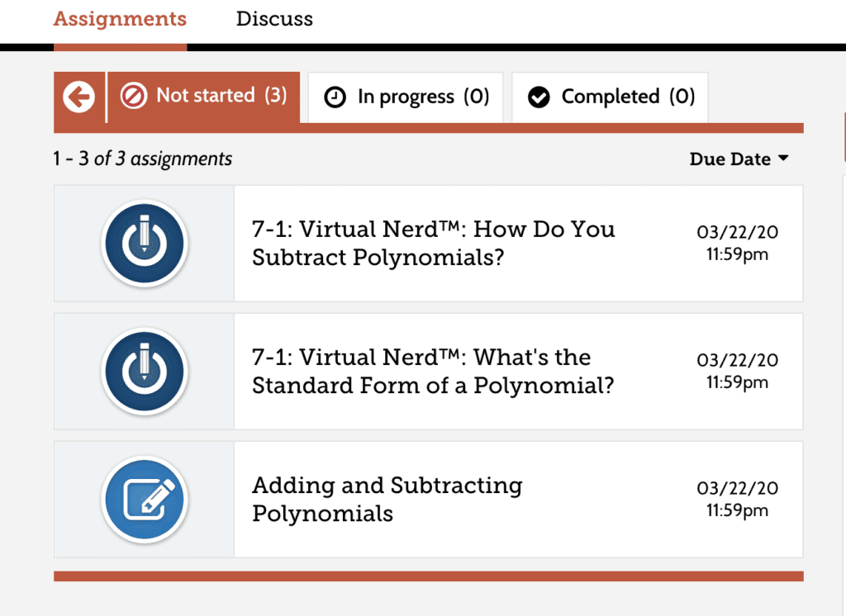846x616 pixels.
Task: Click the Standard Form Virtual Nerd icon
Action: (x=144, y=371)
